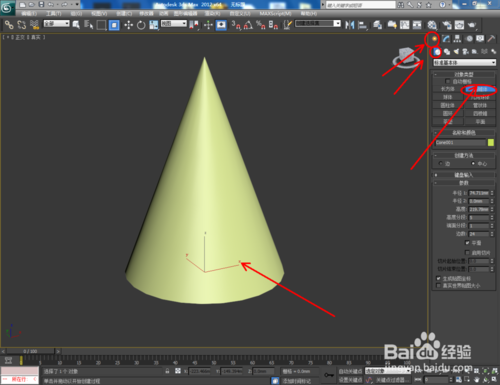
Task: Open the 全部 selection filter dropdown
Action: [x=56, y=23]
